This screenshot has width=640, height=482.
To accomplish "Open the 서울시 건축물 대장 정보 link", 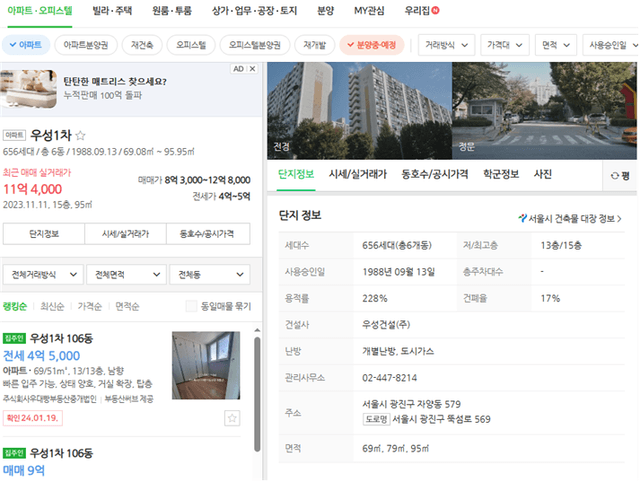I will click(x=570, y=219).
